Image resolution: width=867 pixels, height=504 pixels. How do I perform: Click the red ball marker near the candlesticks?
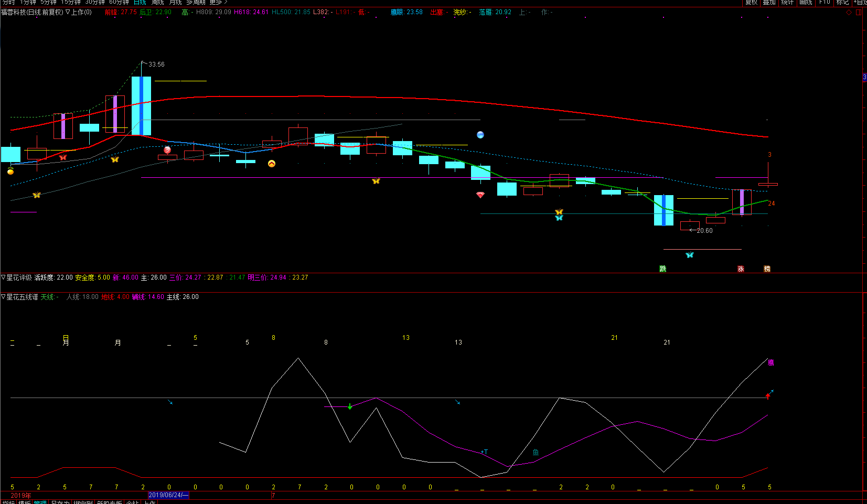[167, 150]
